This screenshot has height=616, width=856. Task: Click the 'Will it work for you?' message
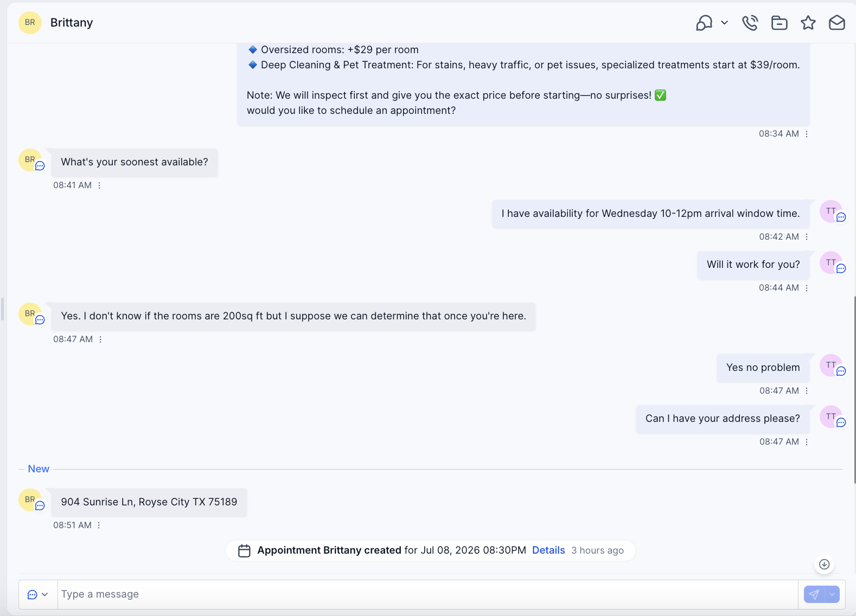[x=753, y=265]
